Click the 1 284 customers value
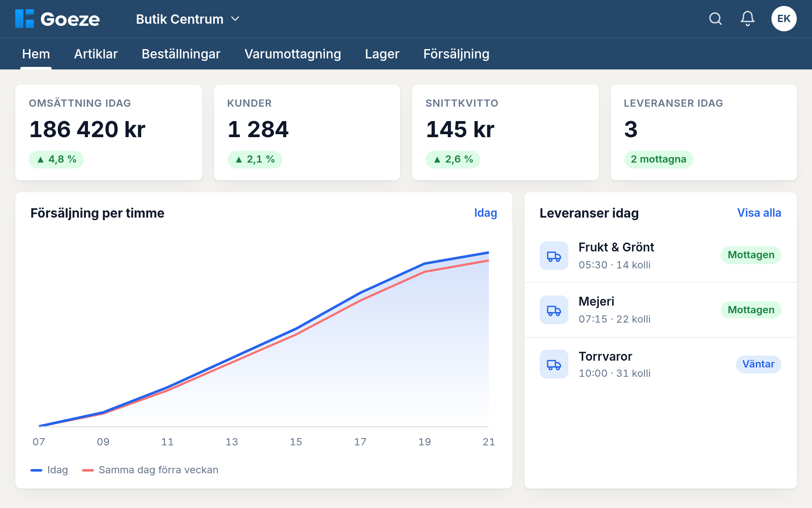The image size is (812, 508). (258, 129)
